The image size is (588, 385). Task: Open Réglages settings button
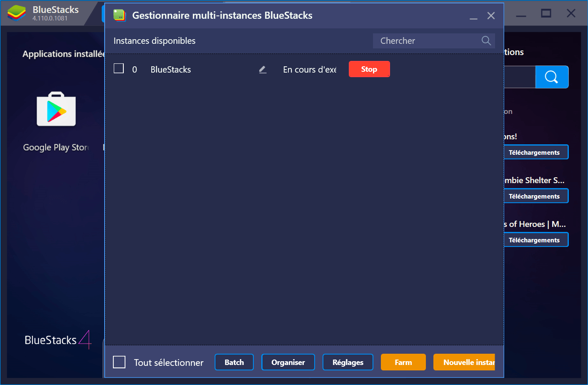(x=348, y=362)
